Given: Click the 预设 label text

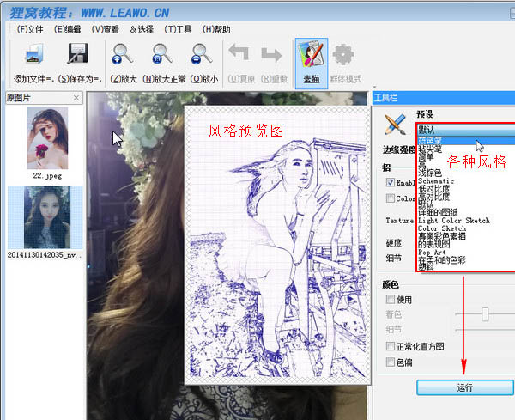Looking at the screenshot, I should (425, 114).
